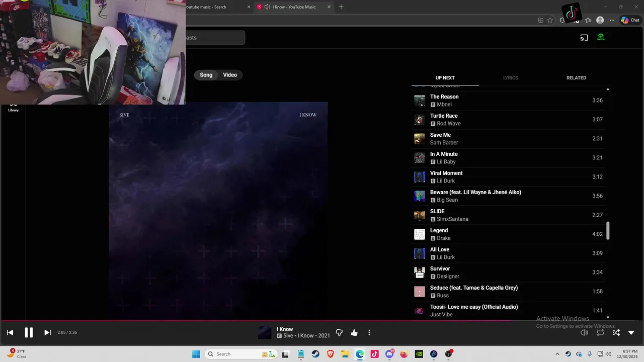Viewport: 644px width, 362px height.
Task: Open Brave browser from the taskbar
Action: tap(331, 354)
